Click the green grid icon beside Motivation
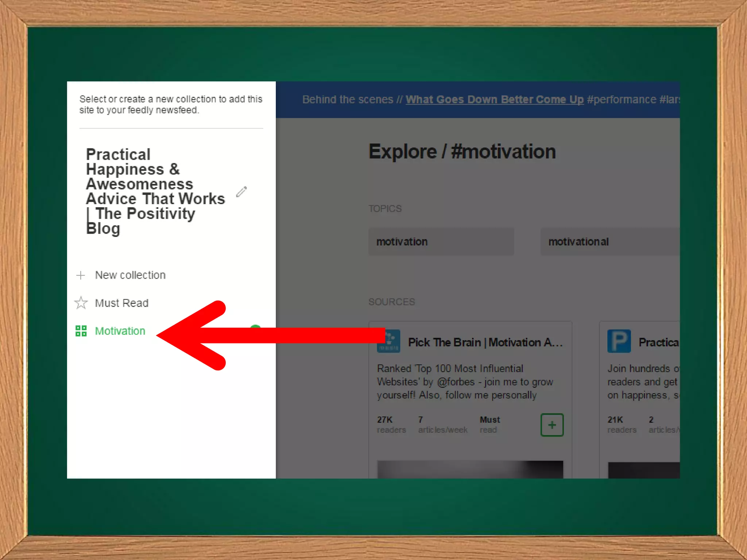 [81, 331]
